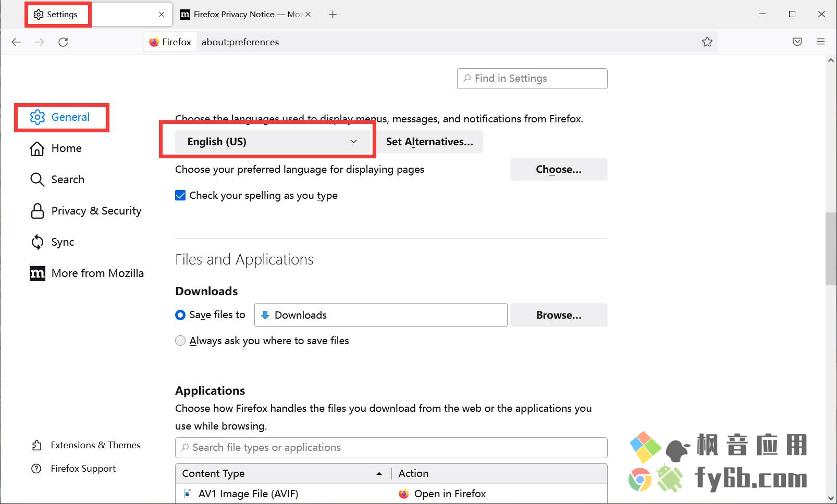Click the vertical scrollbar thumb

tap(831, 249)
